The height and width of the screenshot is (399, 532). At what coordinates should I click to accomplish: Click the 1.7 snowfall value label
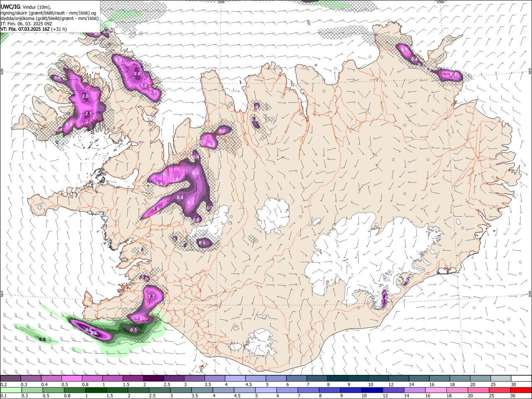151,296
